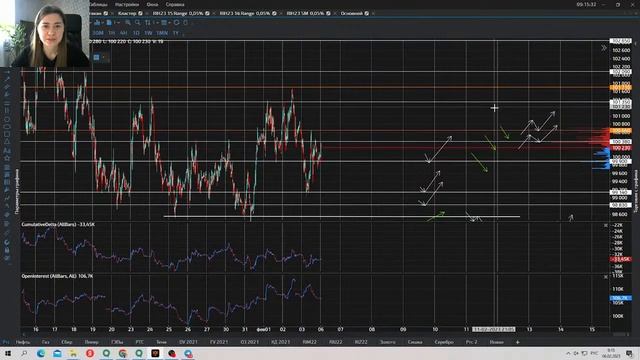Open the Таблицы menu

(x=98, y=4)
